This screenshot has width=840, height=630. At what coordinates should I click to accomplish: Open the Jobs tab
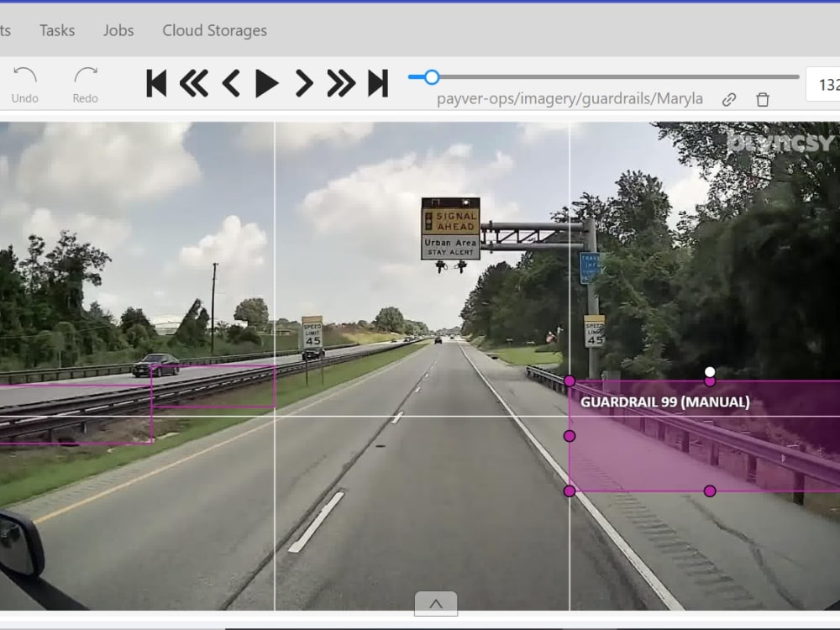coord(118,30)
